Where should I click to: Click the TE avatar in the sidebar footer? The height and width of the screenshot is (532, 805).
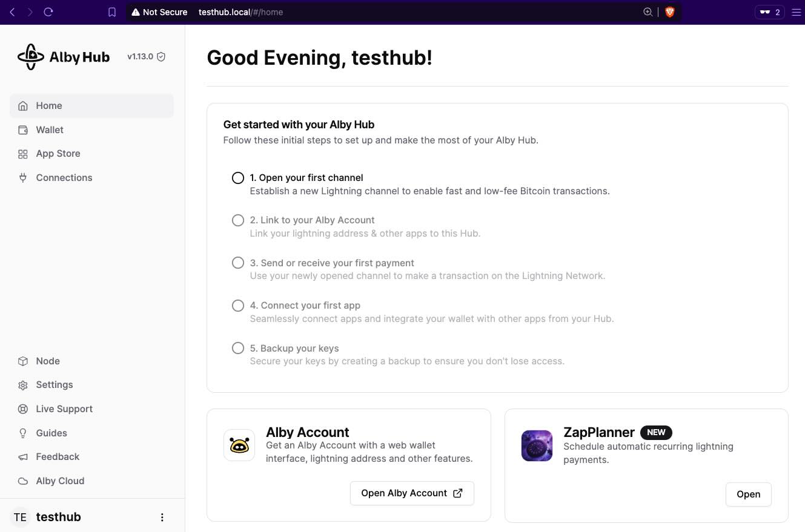20,517
